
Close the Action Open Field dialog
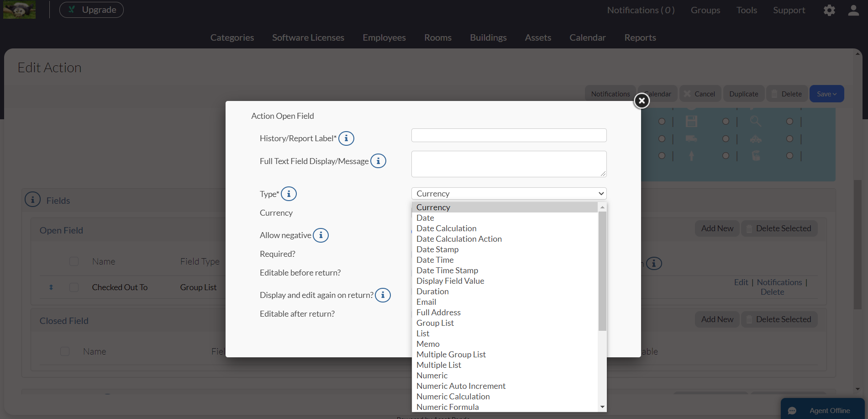click(642, 101)
